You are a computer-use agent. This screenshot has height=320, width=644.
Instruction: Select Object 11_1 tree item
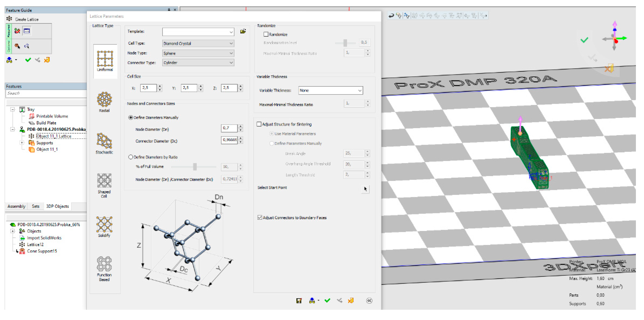point(47,149)
